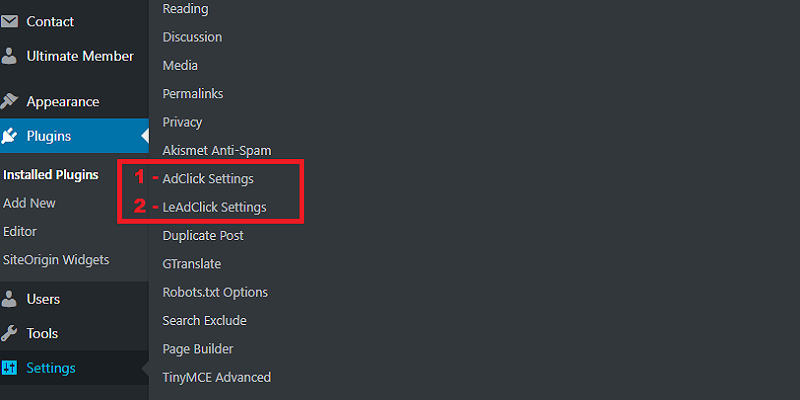Image resolution: width=800 pixels, height=400 pixels.
Task: Click the Contact envelope icon
Action: (x=10, y=21)
